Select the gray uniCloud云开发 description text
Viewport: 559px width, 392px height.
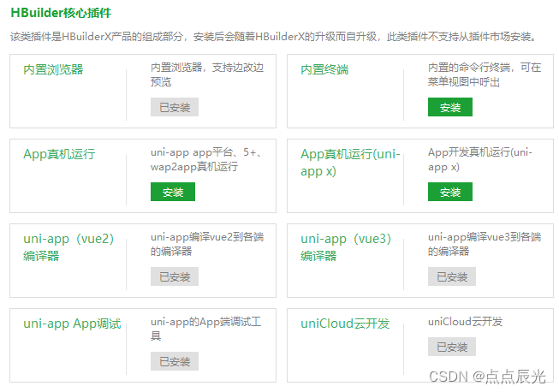pyautogui.click(x=465, y=322)
